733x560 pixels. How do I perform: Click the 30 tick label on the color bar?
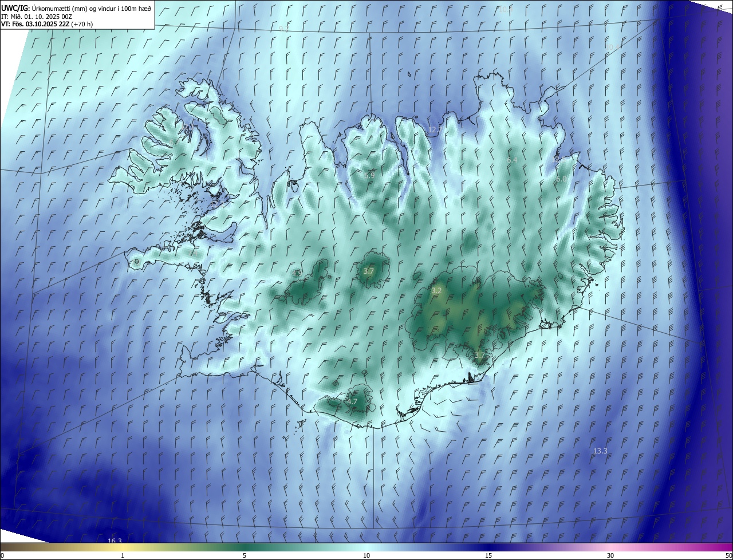pos(610,555)
